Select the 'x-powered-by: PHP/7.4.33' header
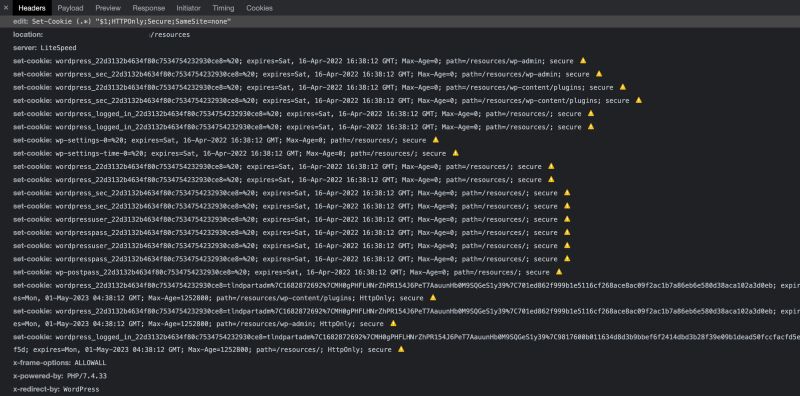 coord(60,376)
